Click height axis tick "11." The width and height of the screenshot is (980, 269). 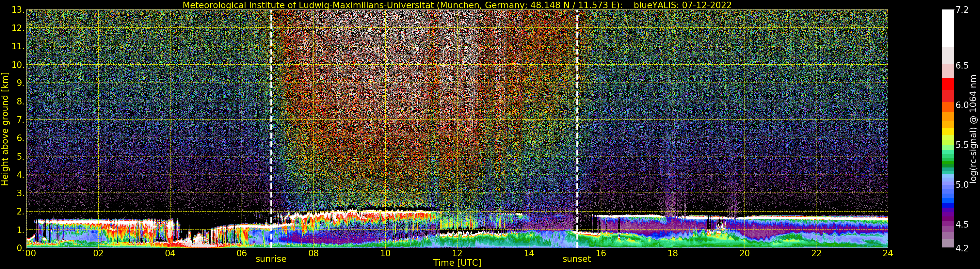pos(18,46)
